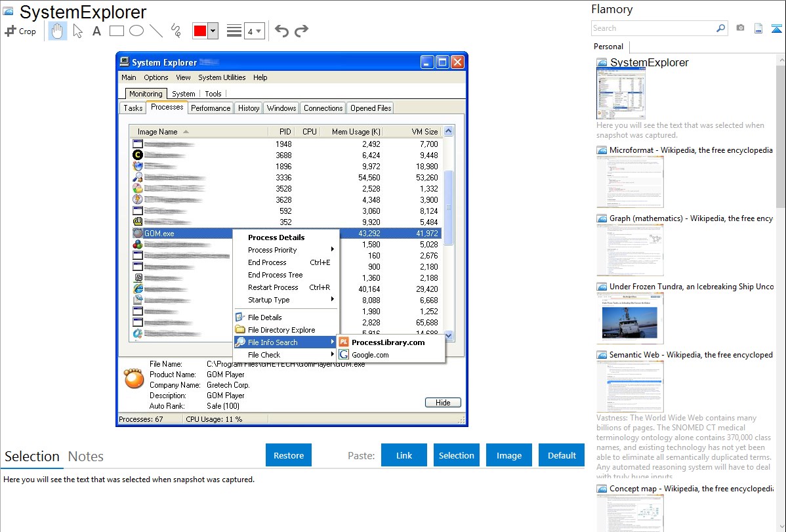Click the new page document icon
Viewport: 786px width, 532px height.
coord(758,28)
